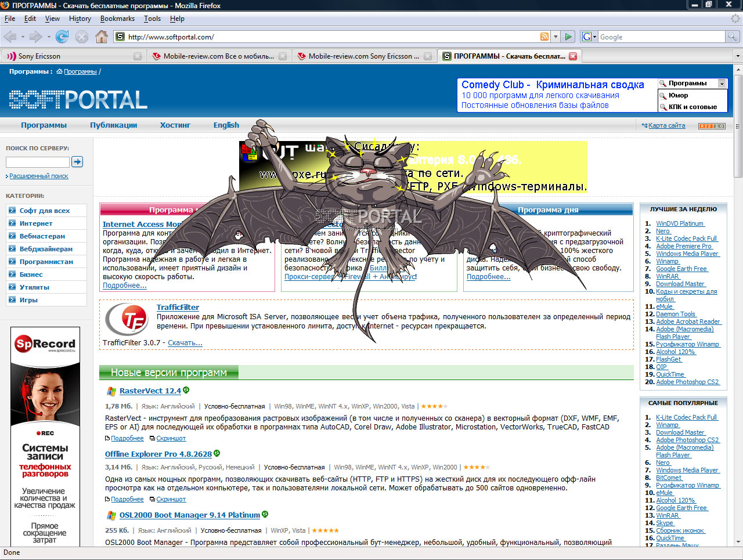Click the RSS feed icon in address bar
The height and width of the screenshot is (560, 743).
pos(544,37)
